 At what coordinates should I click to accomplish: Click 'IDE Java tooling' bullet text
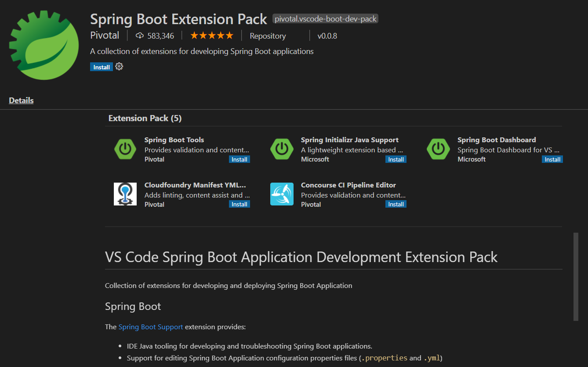(250, 346)
